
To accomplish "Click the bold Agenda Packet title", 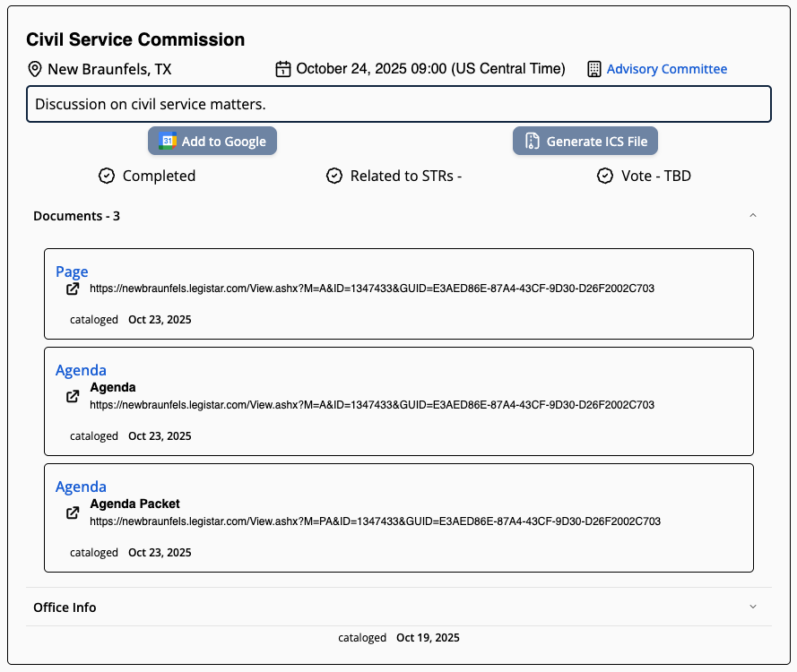I will (134, 504).
